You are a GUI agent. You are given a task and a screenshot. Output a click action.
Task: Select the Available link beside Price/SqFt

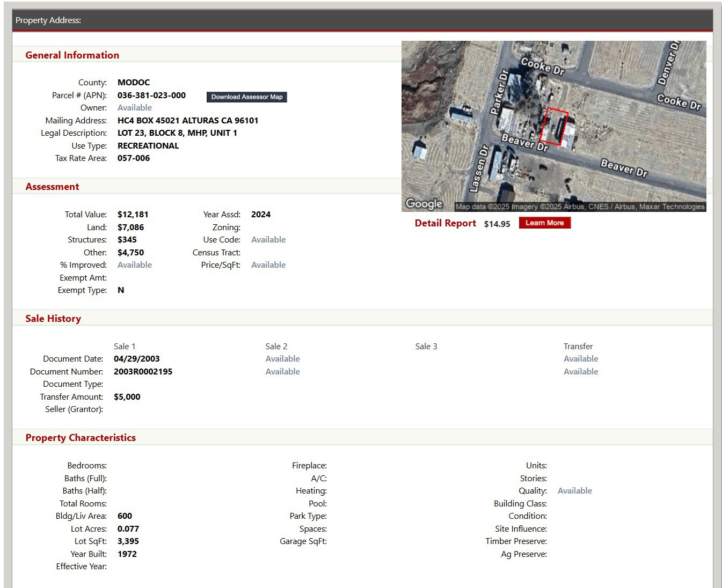(x=268, y=265)
